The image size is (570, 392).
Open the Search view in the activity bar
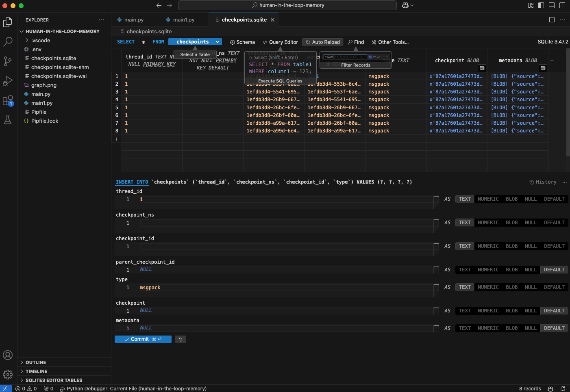(8, 41)
